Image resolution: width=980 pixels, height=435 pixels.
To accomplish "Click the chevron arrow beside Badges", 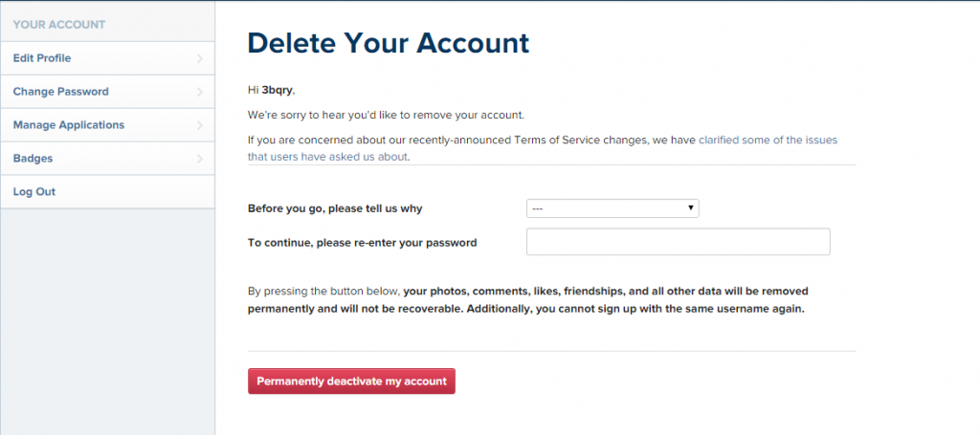I will click(199, 159).
